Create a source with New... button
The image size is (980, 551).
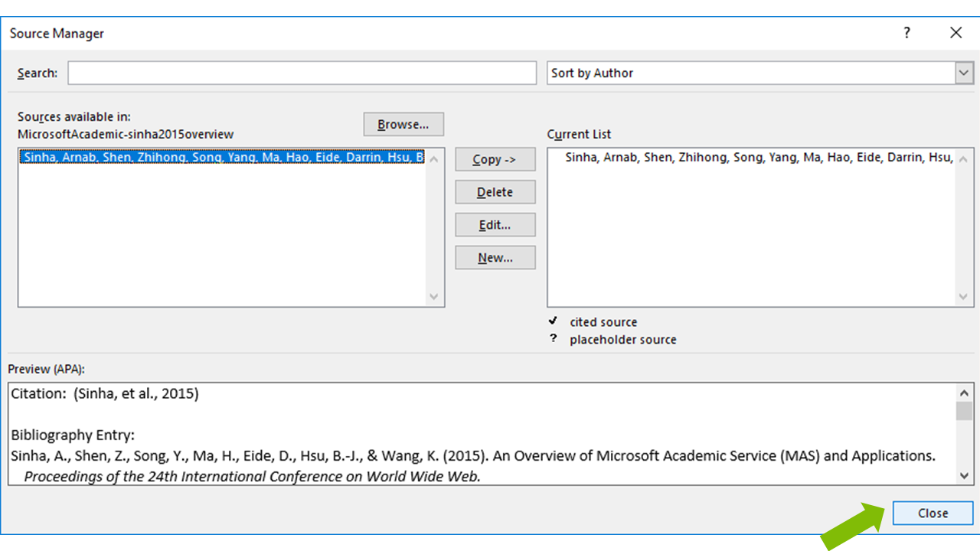point(495,258)
